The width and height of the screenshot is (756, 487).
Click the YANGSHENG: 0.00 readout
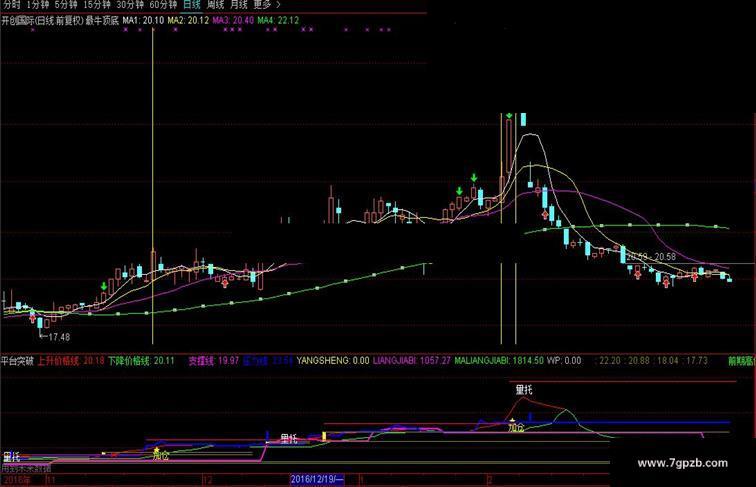pyautogui.click(x=333, y=360)
